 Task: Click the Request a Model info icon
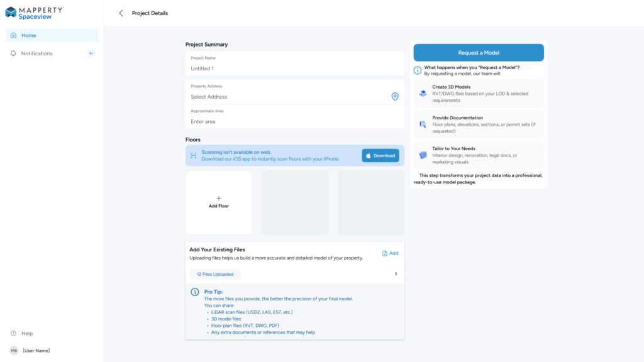tap(418, 70)
